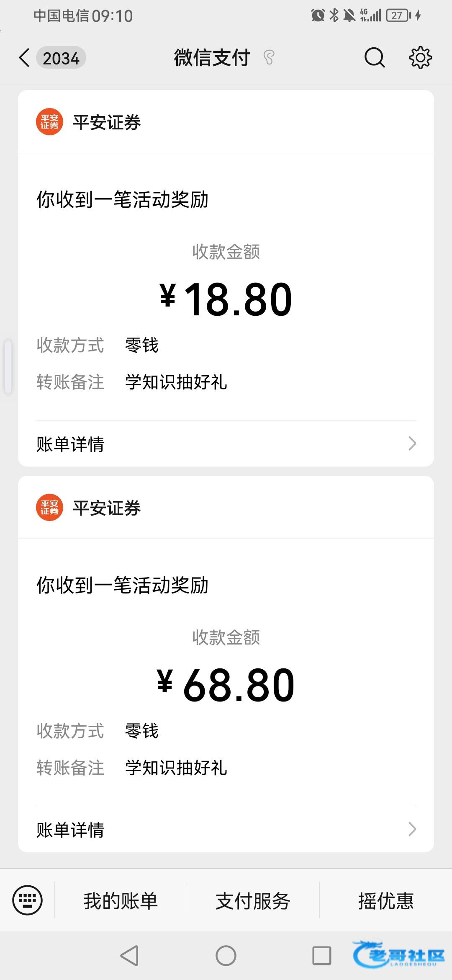Screen dimensions: 452x980
Task: Open the 我的账单 menu
Action: pos(121,901)
